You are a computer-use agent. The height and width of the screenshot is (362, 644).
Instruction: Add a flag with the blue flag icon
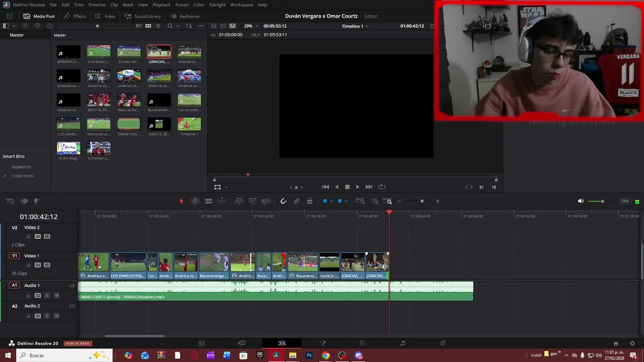click(325, 201)
